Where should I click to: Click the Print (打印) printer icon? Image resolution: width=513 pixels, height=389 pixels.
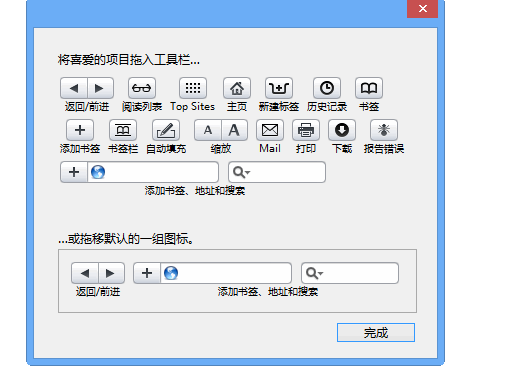click(x=306, y=130)
